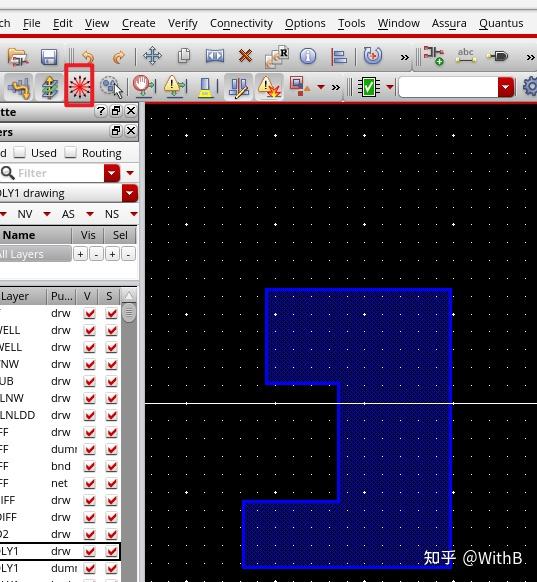Select the Stretch tool icon
Screen dimensions: 537x582
215,56
